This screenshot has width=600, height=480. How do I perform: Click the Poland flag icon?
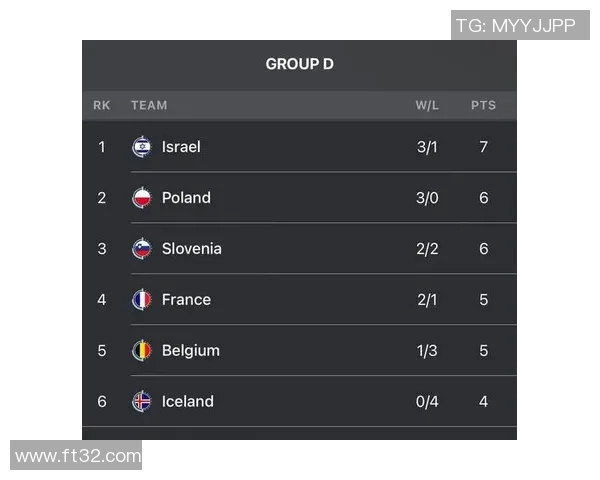[142, 198]
